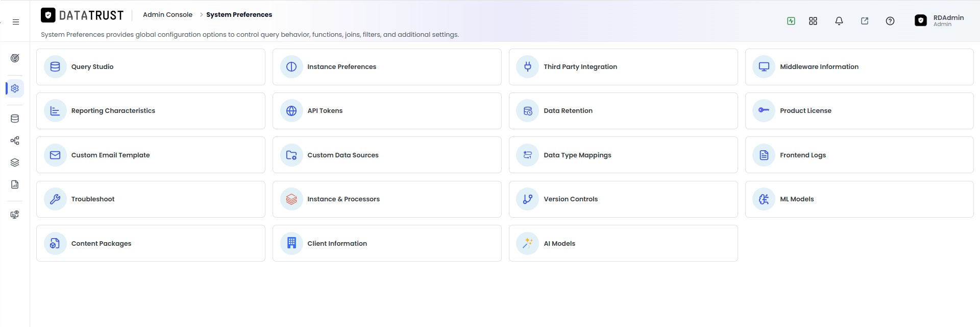Screen dimensions: 980x327
Task: Open Version Controls card
Action: [x=623, y=199]
